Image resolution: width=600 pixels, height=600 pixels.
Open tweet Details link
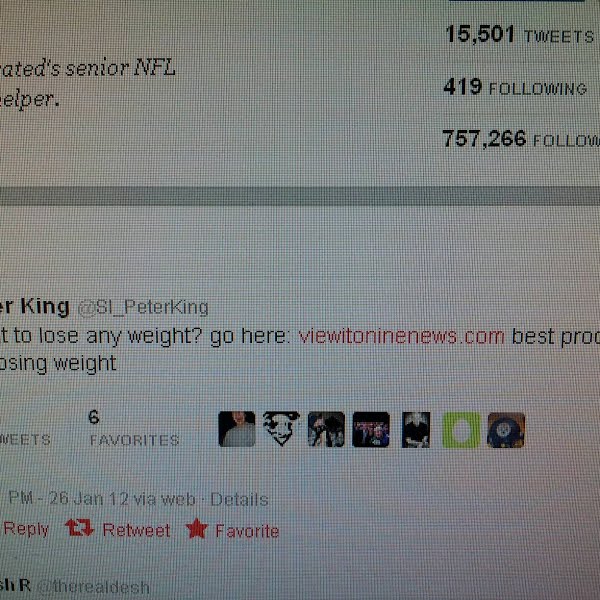239,500
